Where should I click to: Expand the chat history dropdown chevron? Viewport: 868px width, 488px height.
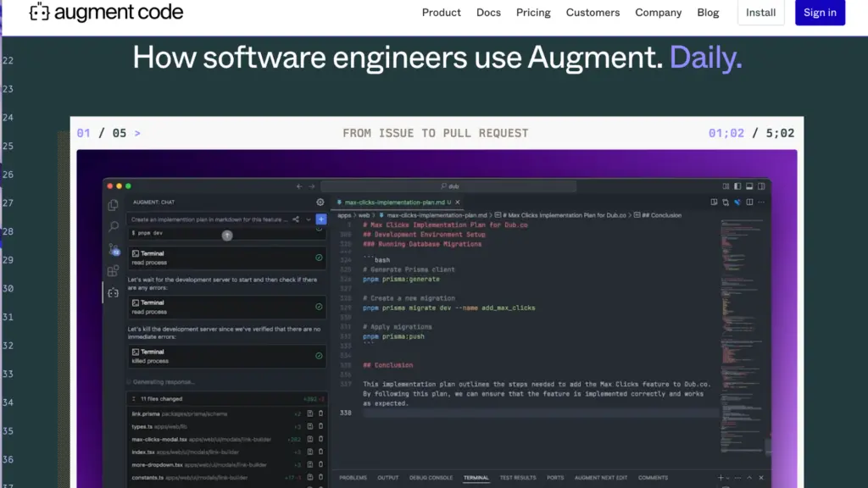click(x=309, y=219)
